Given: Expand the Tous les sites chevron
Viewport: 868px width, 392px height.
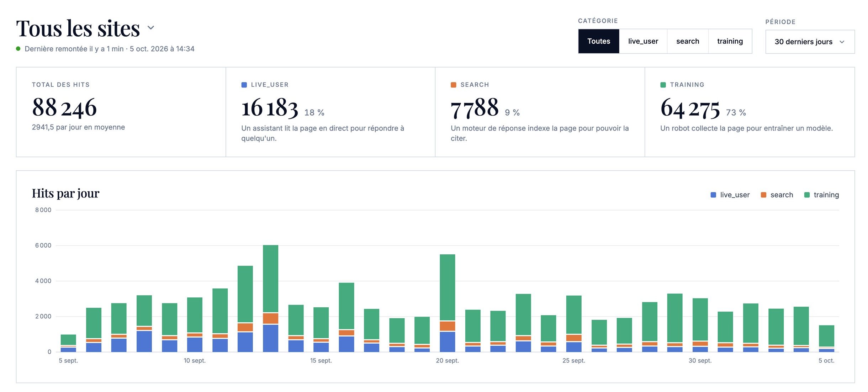Looking at the screenshot, I should click(x=151, y=28).
